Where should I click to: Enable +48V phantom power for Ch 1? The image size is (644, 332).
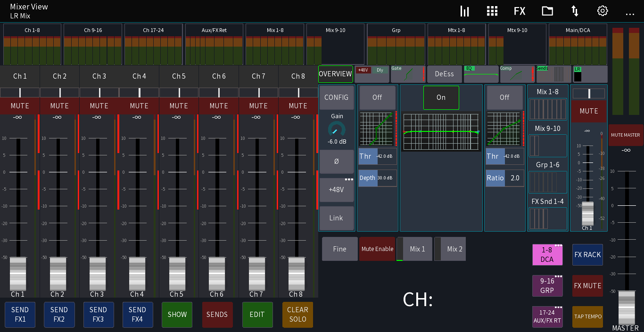click(x=337, y=189)
